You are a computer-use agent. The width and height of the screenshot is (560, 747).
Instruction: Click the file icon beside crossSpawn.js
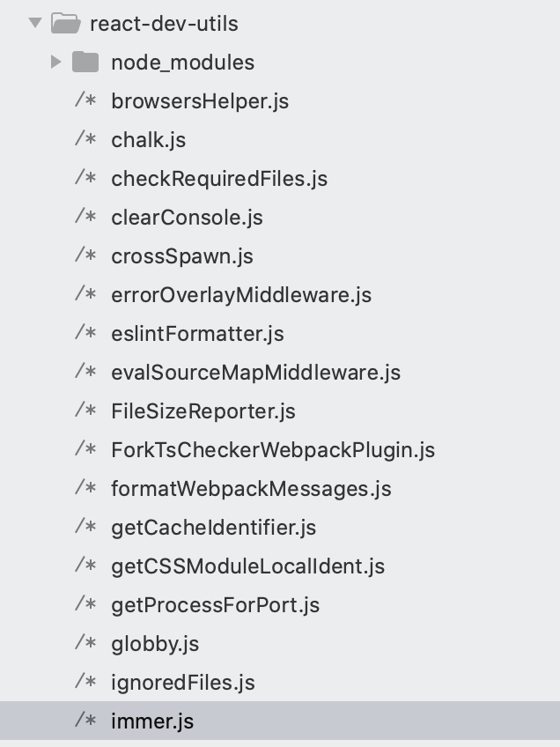[85, 255]
